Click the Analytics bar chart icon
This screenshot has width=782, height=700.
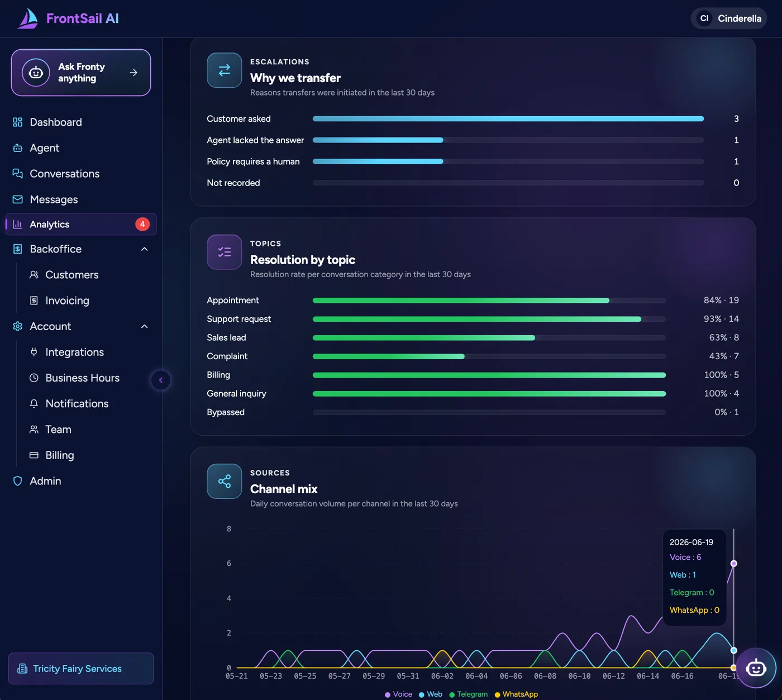coord(18,224)
